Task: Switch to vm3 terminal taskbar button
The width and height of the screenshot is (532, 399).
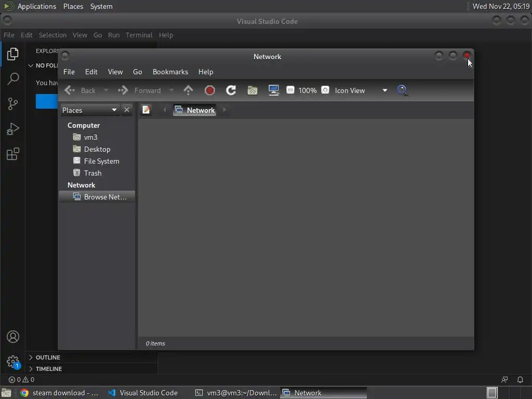Action: point(236,393)
